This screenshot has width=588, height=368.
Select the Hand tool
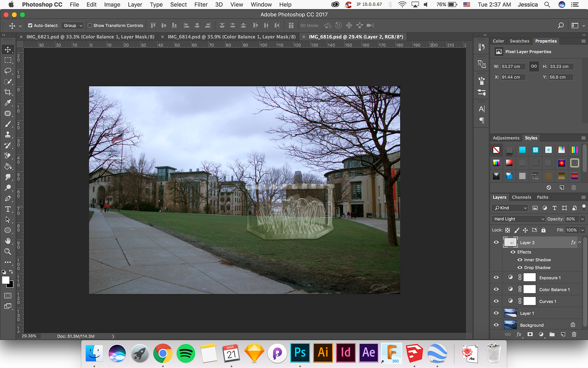(8, 241)
